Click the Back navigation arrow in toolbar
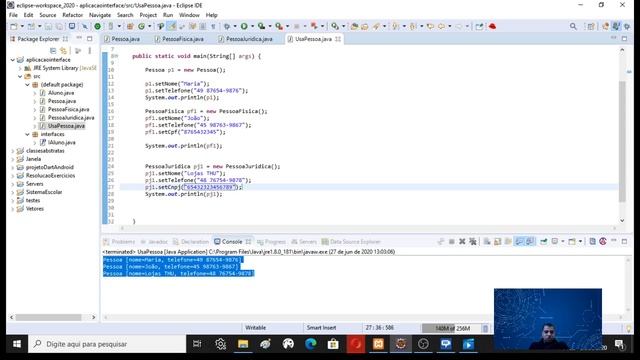The width and height of the screenshot is (640, 360). point(441,27)
